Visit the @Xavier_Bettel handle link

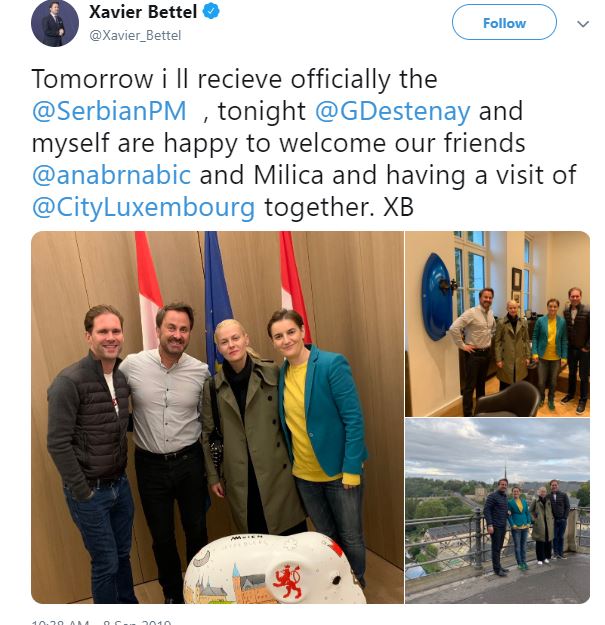coord(135,35)
